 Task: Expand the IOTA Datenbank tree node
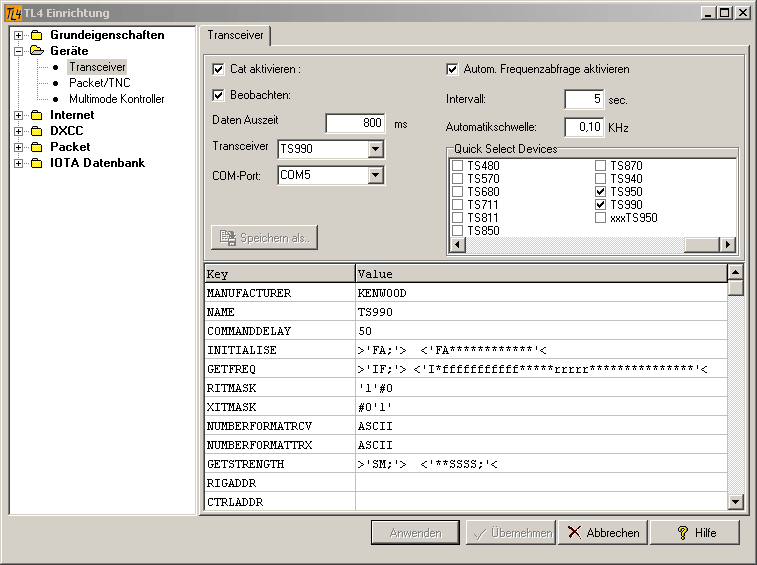(18, 163)
